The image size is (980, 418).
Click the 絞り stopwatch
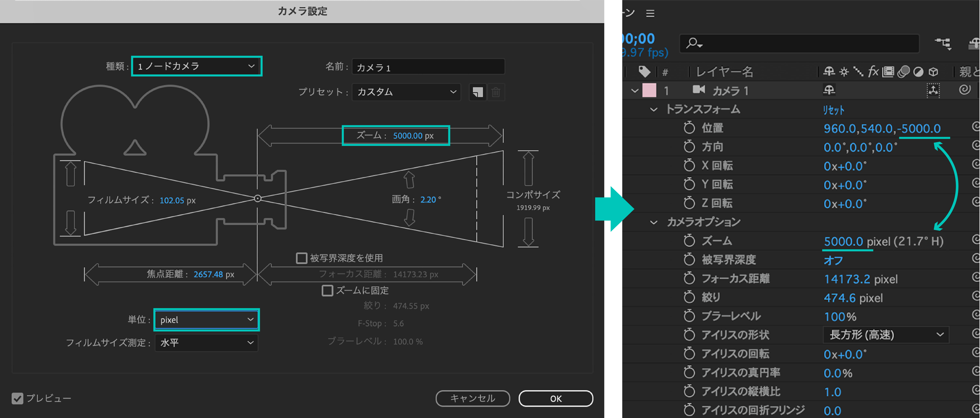pyautogui.click(x=689, y=297)
